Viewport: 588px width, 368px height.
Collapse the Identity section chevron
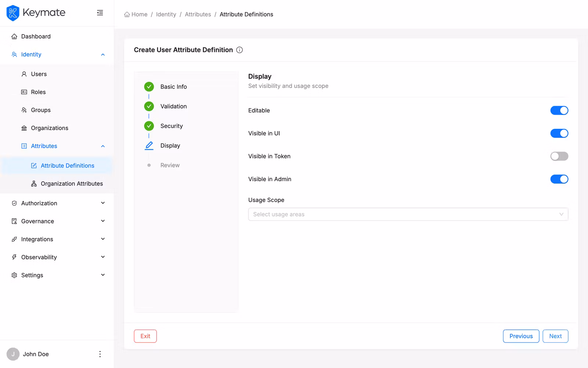tap(103, 54)
